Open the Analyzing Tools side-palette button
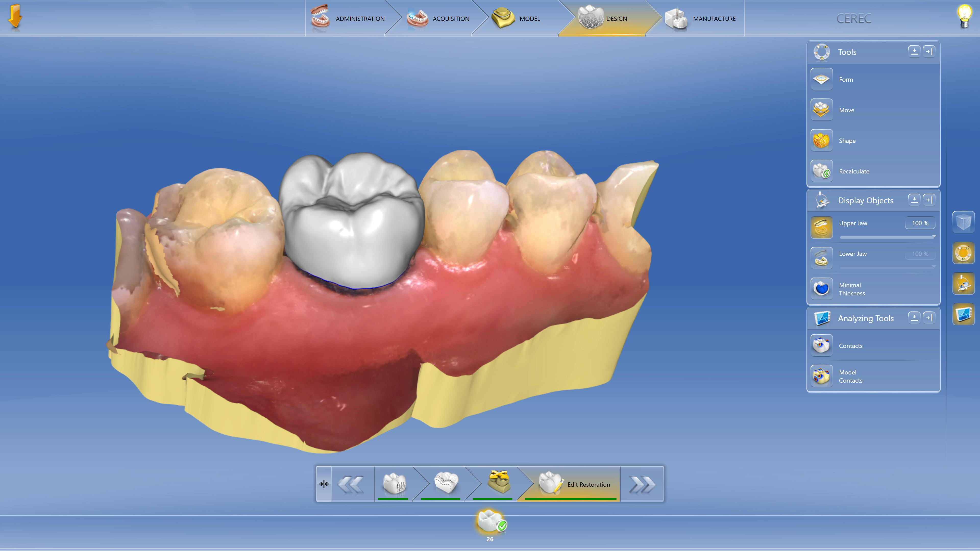The width and height of the screenshot is (980, 551). [963, 314]
